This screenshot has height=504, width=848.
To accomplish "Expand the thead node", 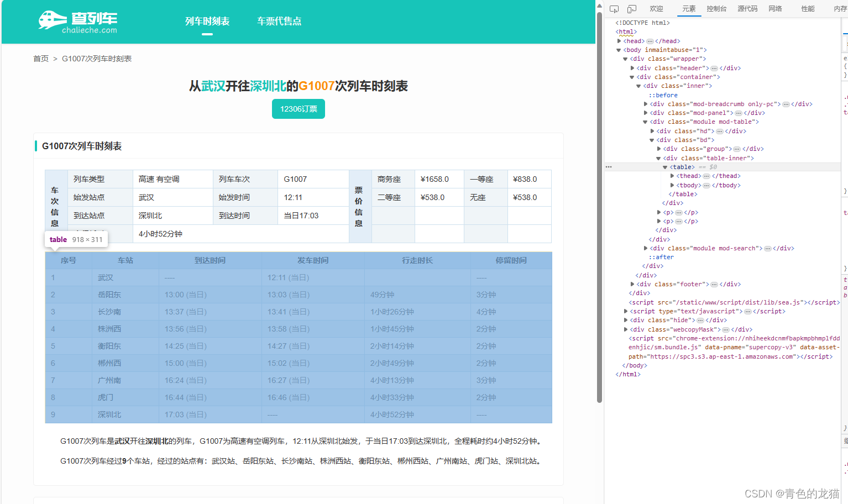I will click(672, 176).
